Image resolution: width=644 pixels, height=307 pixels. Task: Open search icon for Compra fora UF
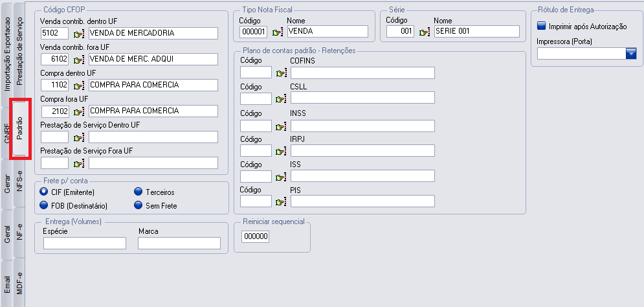pyautogui.click(x=79, y=111)
